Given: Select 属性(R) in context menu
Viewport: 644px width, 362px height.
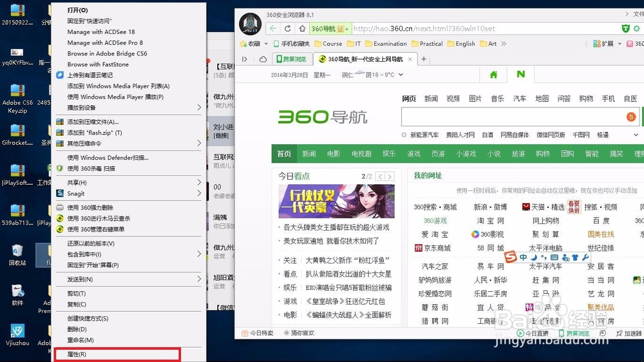Looking at the screenshot, I should tap(118, 354).
